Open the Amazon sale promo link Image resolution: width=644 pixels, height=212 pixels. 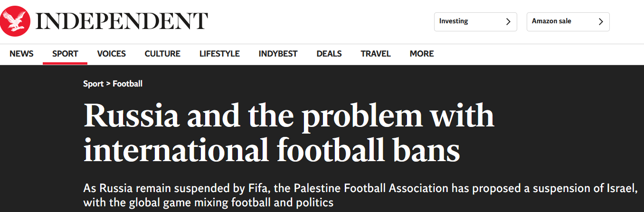[552, 21]
